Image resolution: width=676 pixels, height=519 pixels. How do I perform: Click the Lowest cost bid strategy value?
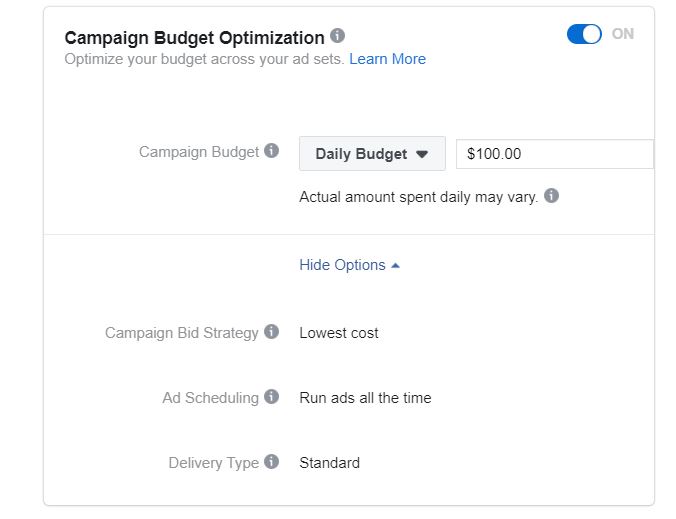pyautogui.click(x=339, y=333)
